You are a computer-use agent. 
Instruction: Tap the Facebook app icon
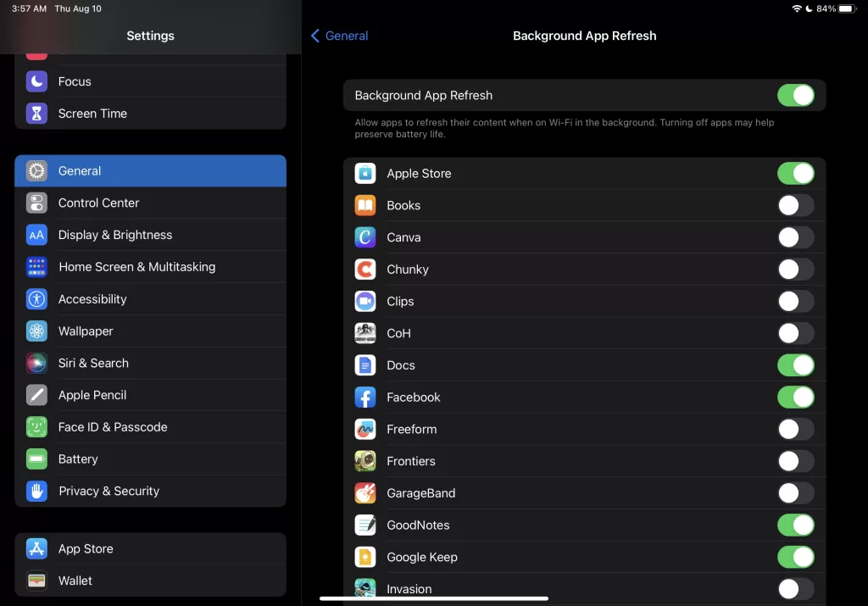(365, 398)
